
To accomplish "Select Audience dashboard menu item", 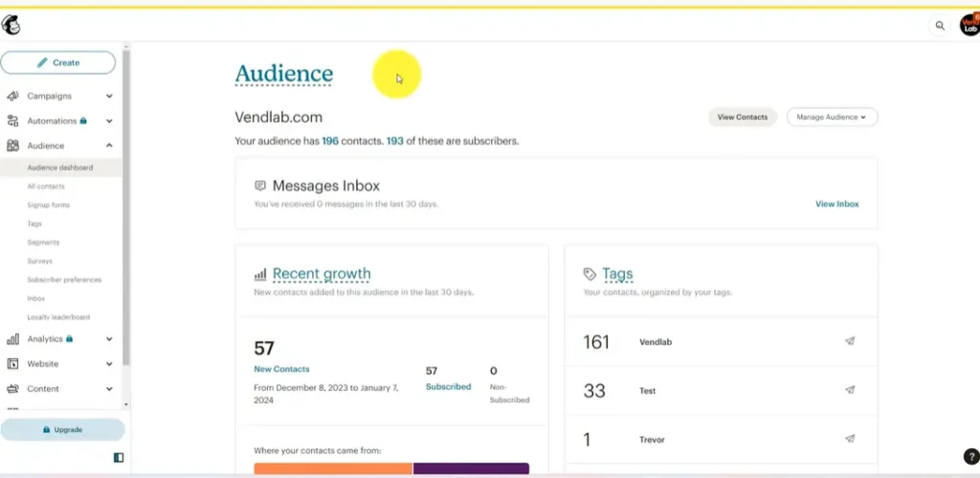I will (61, 168).
